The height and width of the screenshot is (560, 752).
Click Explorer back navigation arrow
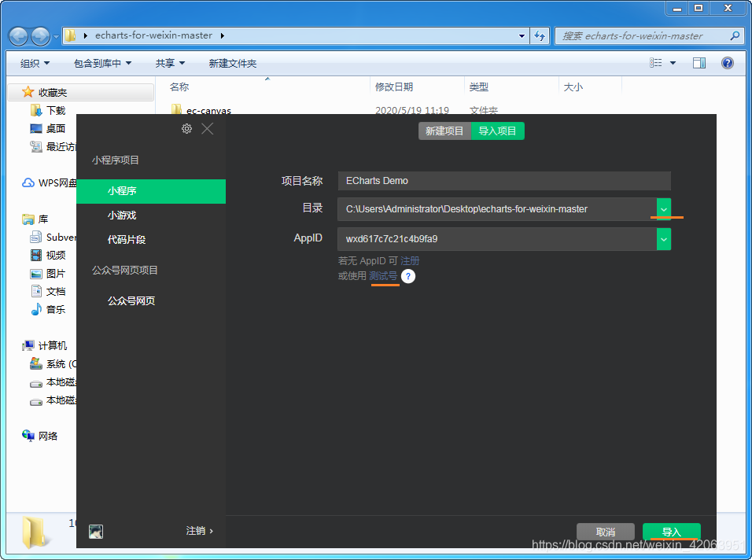pos(18,36)
